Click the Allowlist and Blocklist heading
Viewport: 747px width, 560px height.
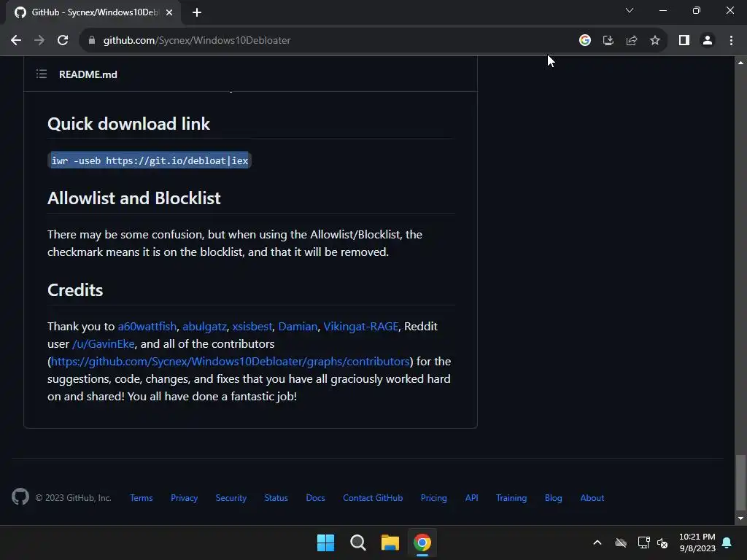click(x=134, y=198)
